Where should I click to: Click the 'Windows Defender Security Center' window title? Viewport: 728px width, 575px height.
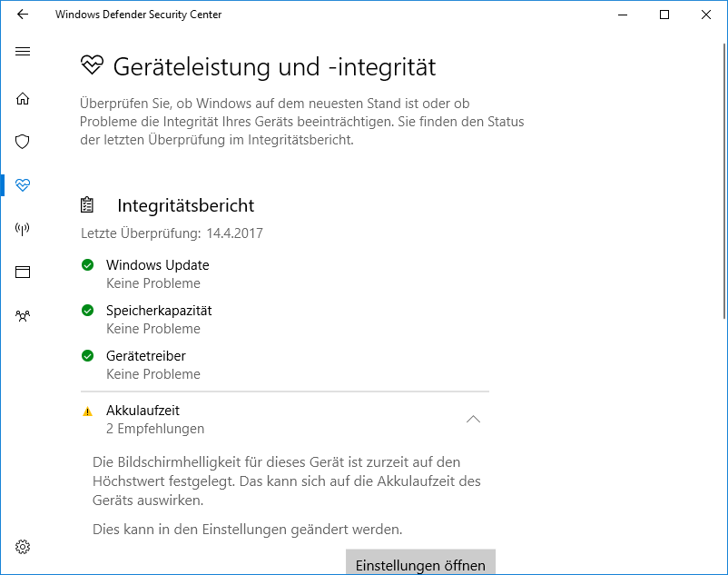click(x=138, y=15)
